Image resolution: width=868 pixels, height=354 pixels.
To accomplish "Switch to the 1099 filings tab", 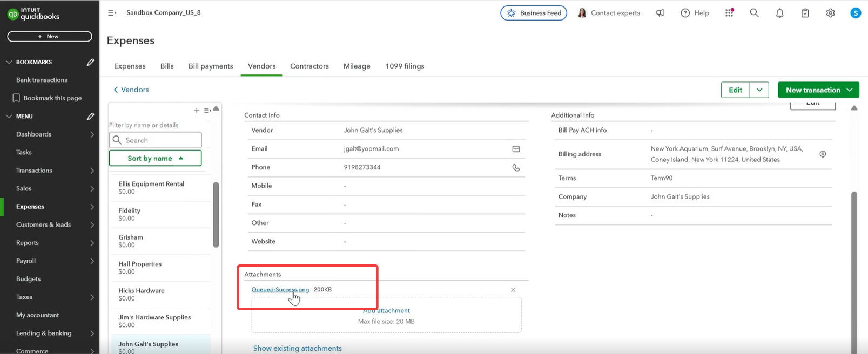I will coord(405,66).
